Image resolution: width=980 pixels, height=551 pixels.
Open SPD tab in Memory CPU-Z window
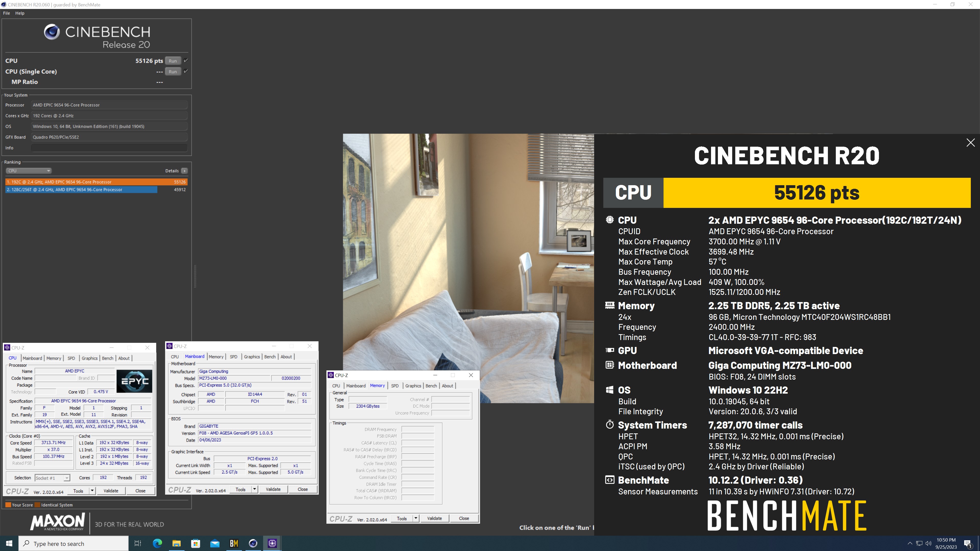click(395, 386)
